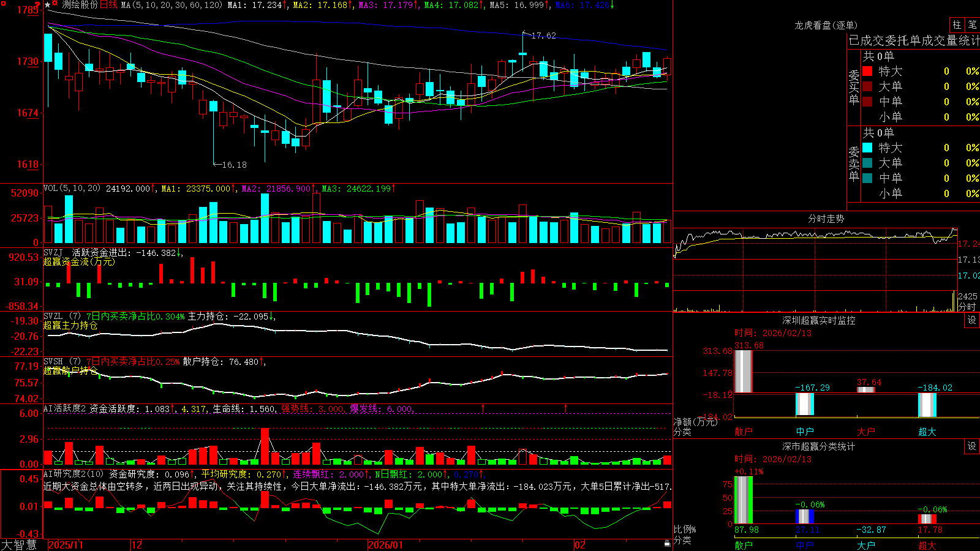Open the VOL(5,10,20) indicator label

pyautogui.click(x=72, y=188)
